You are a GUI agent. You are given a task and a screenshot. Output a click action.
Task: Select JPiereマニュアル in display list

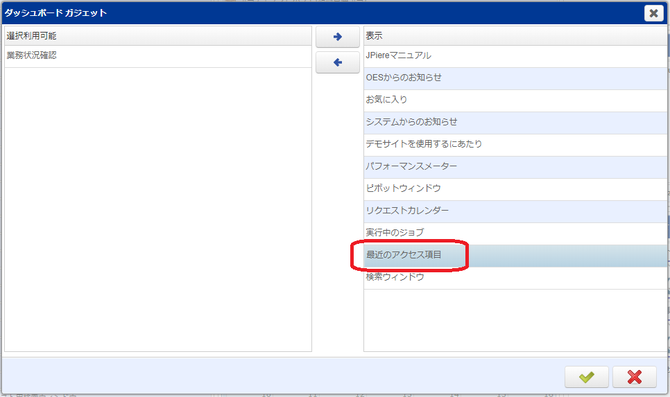tap(515, 56)
